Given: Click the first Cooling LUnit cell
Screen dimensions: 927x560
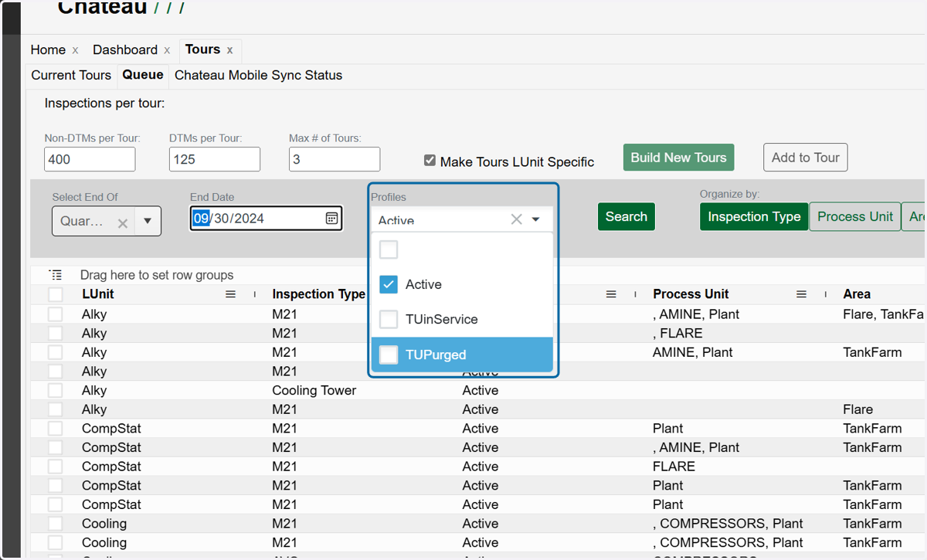Looking at the screenshot, I should click(x=104, y=524).
